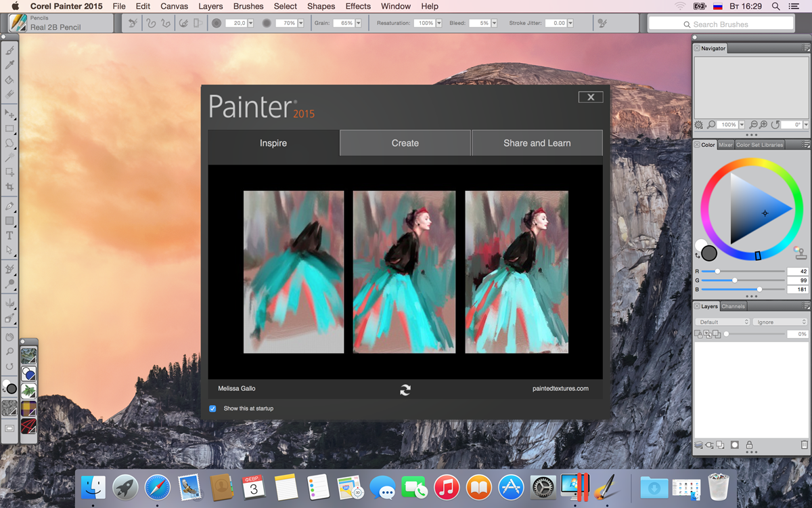Open the Paper selector in the toolbox
The width and height of the screenshot is (812, 508).
tap(9, 408)
